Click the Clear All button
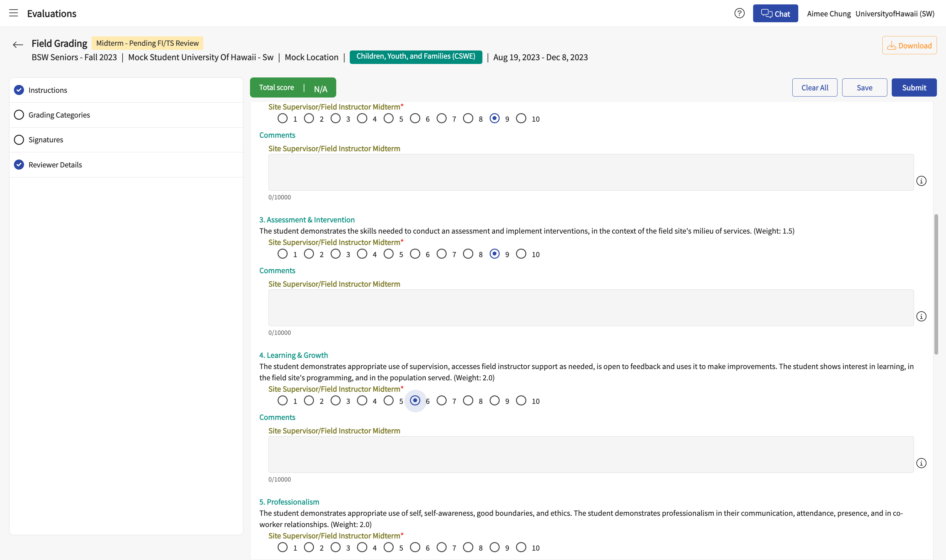 (815, 87)
